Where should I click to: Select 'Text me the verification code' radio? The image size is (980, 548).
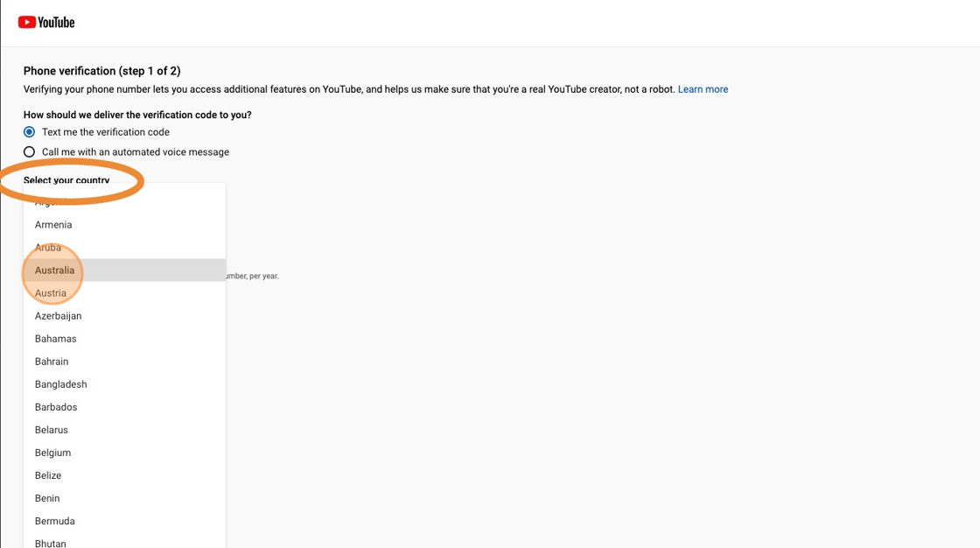click(x=30, y=132)
